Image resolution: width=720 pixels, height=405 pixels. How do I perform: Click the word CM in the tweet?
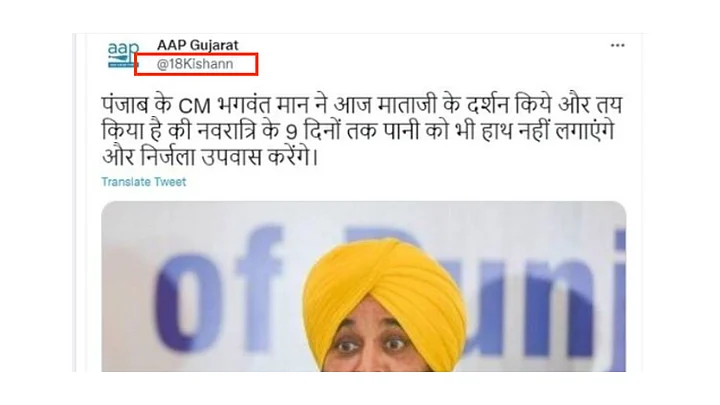194,107
